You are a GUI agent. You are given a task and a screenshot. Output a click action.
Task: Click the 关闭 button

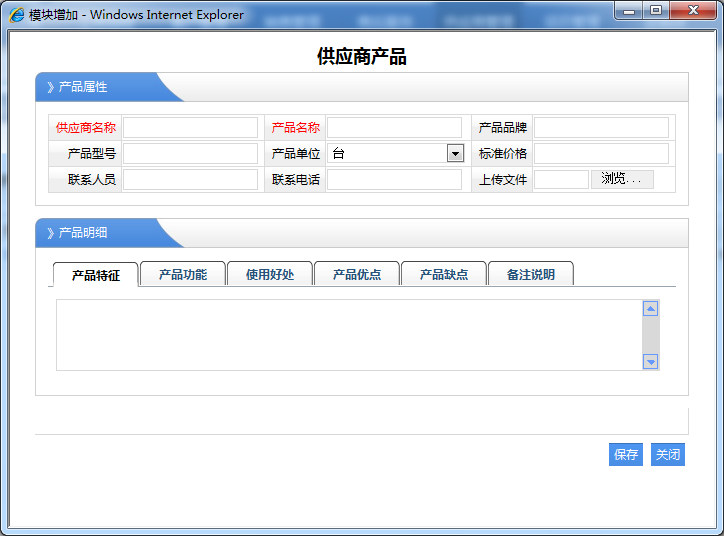click(668, 454)
